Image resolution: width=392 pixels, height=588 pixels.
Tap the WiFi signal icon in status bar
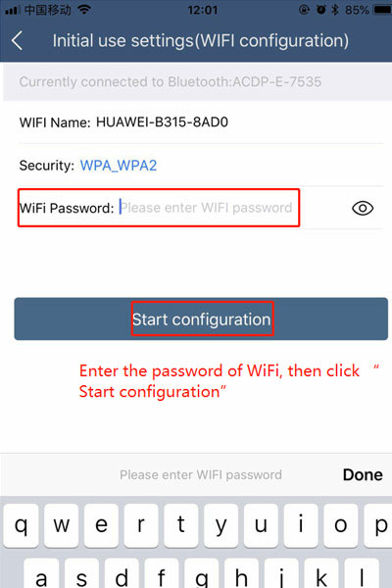tap(85, 10)
